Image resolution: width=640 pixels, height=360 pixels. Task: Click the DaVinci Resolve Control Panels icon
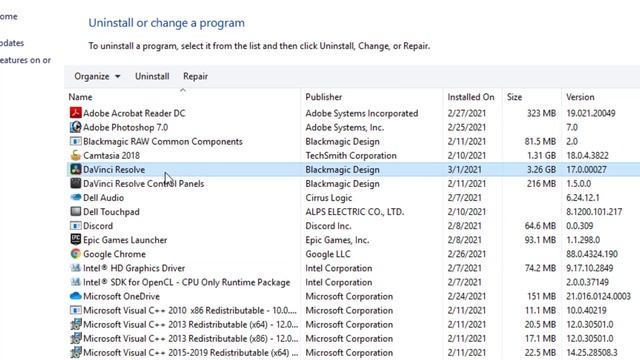pyautogui.click(x=76, y=183)
